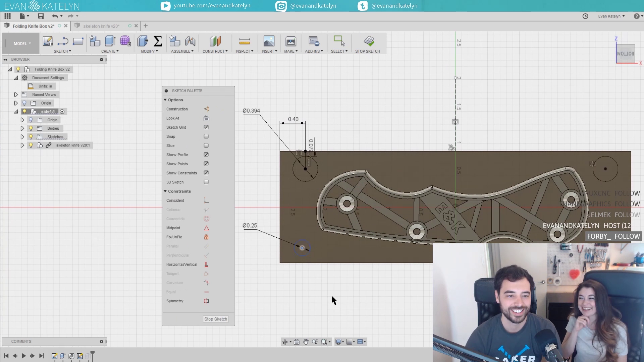
Task: Open the SKETCH menu
Action: pos(62,51)
